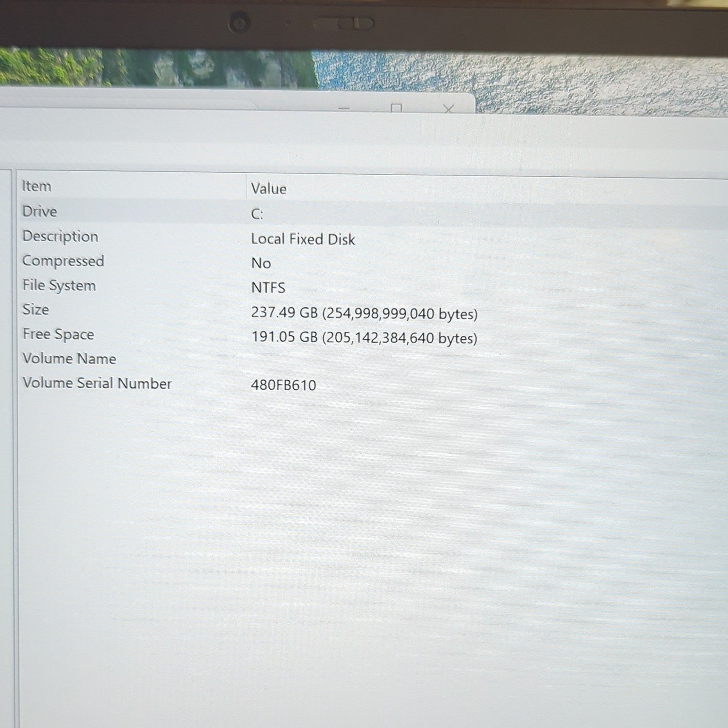Maximize the System Information window
The width and height of the screenshot is (728, 728).
pyautogui.click(x=397, y=108)
